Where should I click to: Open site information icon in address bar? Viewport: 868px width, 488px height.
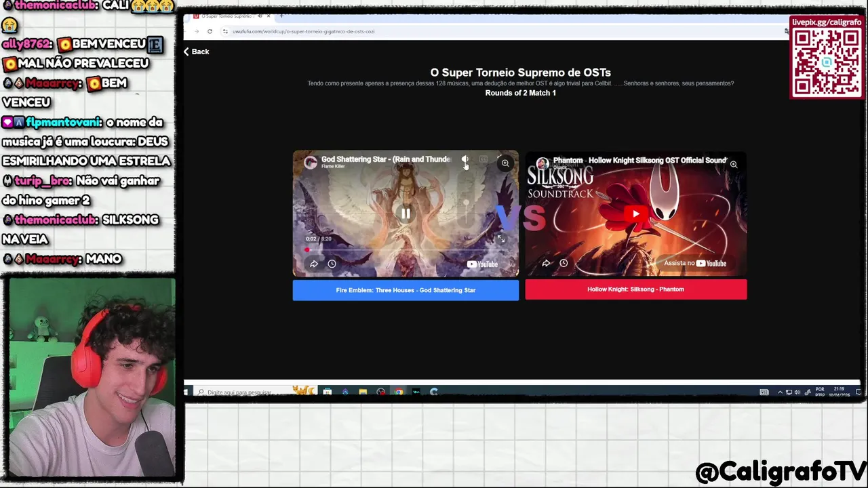[225, 31]
